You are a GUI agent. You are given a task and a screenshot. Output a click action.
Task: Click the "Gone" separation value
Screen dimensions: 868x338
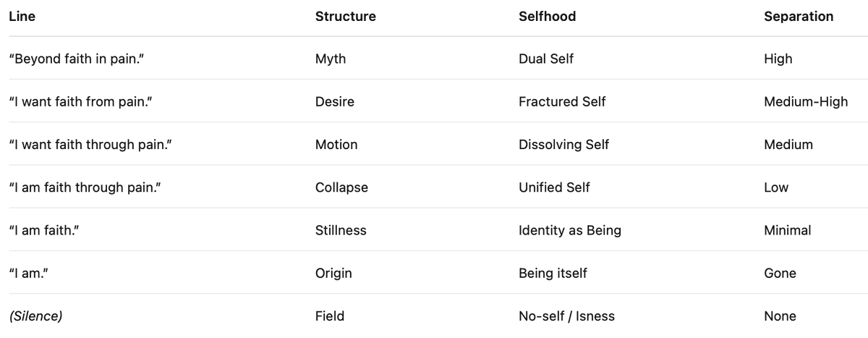point(780,274)
